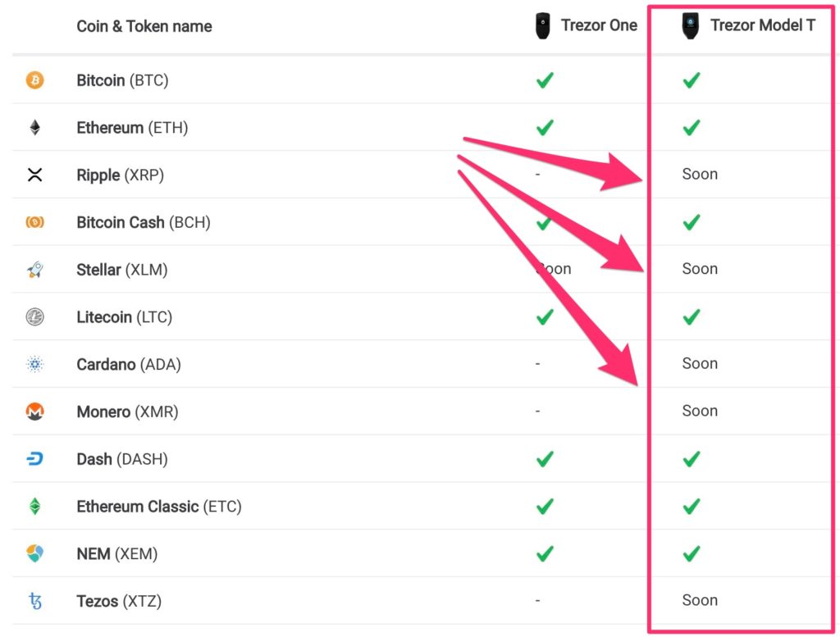The height and width of the screenshot is (637, 840).
Task: Click the Cardano dotted circle icon
Action: 34,365
